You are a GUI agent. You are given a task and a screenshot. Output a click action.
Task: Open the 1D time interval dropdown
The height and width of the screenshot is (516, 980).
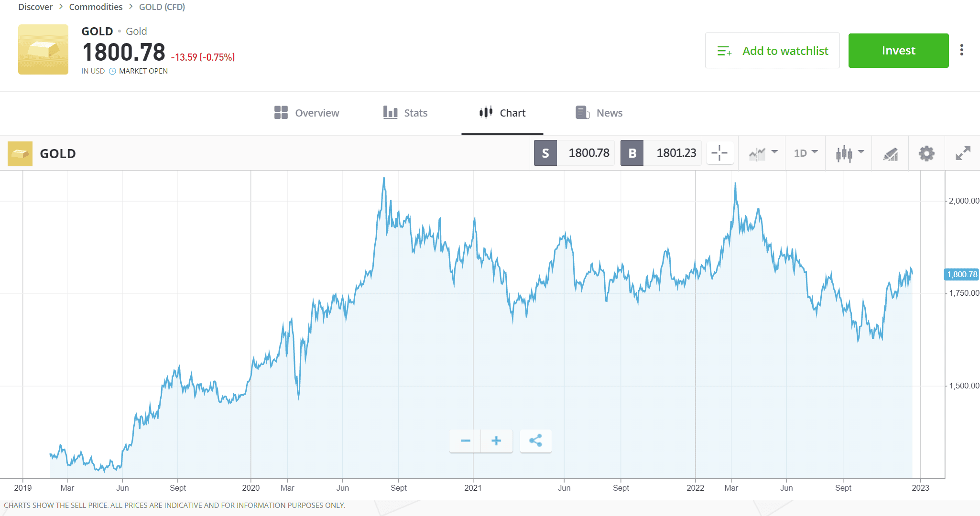coord(806,153)
